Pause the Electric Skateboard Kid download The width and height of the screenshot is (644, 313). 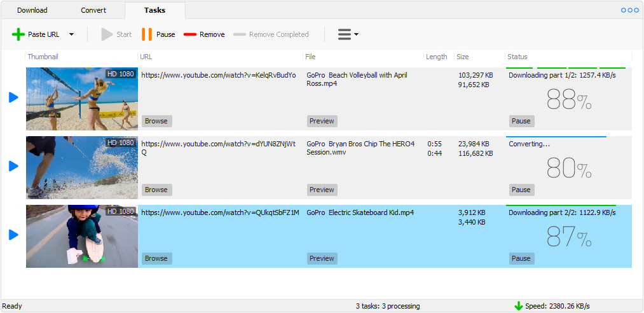coord(521,258)
